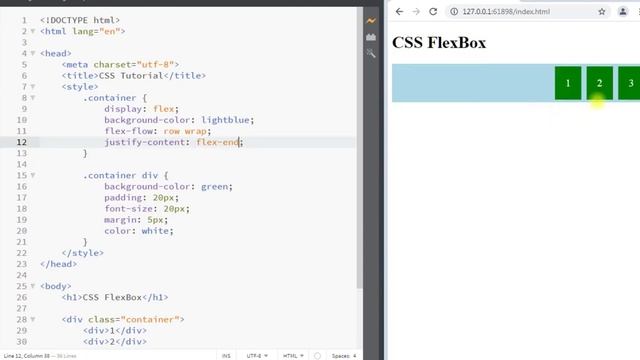This screenshot has height=360, width=640.
Task: Collapse the html tag on line 2
Action: point(33,31)
